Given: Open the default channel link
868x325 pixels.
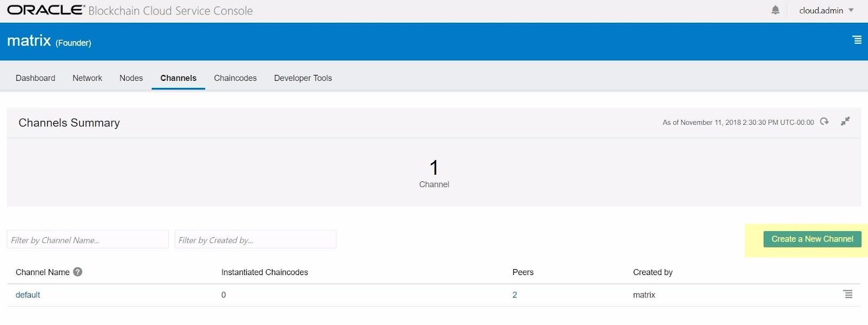Looking at the screenshot, I should 28,295.
